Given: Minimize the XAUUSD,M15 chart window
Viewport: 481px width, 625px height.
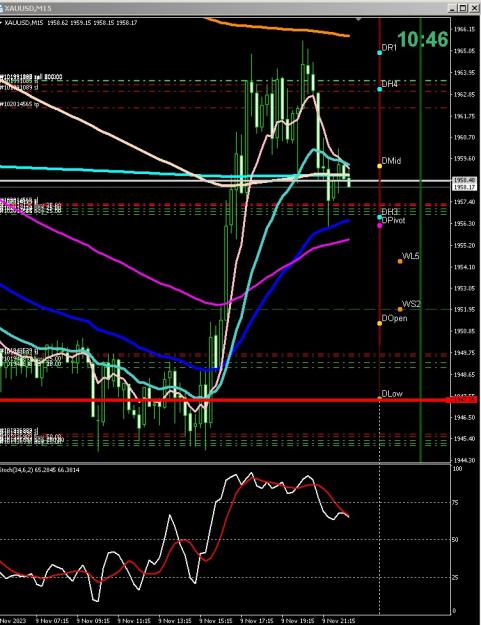Looking at the screenshot, I should tap(452, 8).
